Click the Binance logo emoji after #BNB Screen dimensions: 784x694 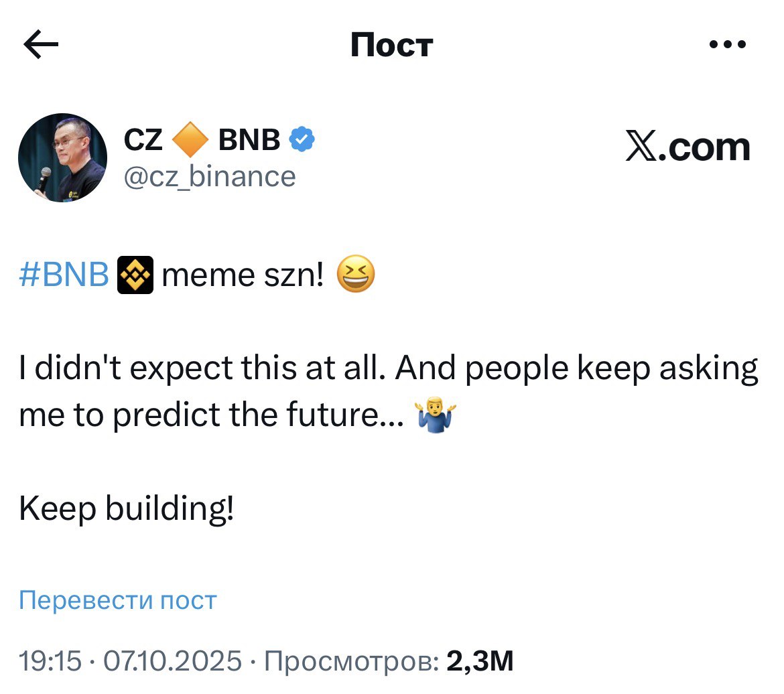pos(136,276)
